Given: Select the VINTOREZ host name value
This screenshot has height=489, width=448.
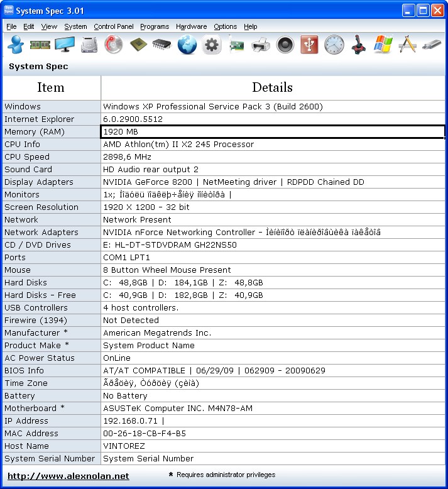Looking at the screenshot, I should [273, 446].
